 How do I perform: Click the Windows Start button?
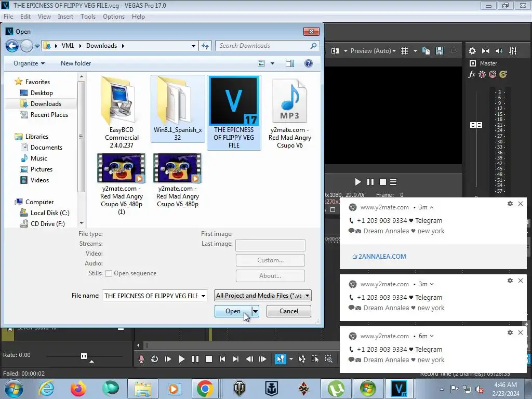(14, 388)
